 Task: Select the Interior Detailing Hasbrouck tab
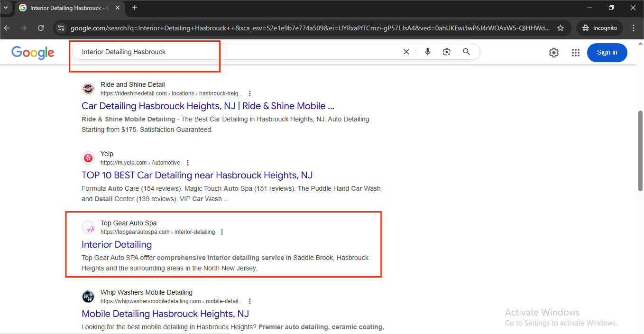tap(66, 8)
